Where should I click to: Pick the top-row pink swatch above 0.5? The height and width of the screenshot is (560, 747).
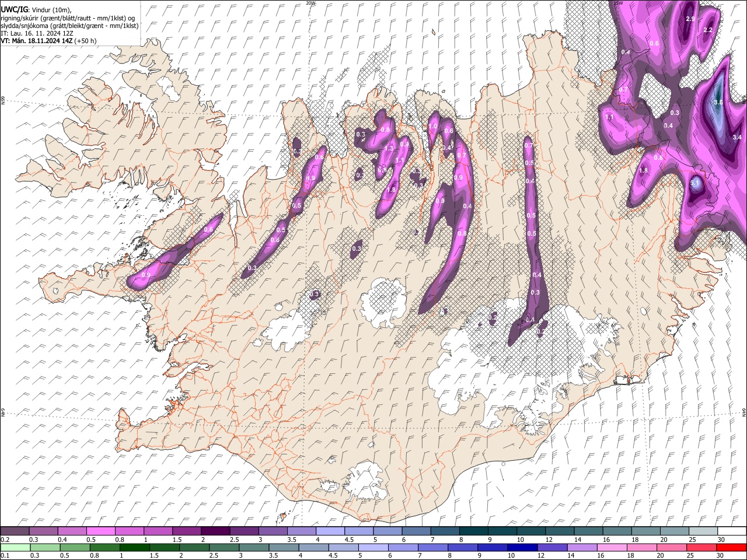tap(100, 531)
